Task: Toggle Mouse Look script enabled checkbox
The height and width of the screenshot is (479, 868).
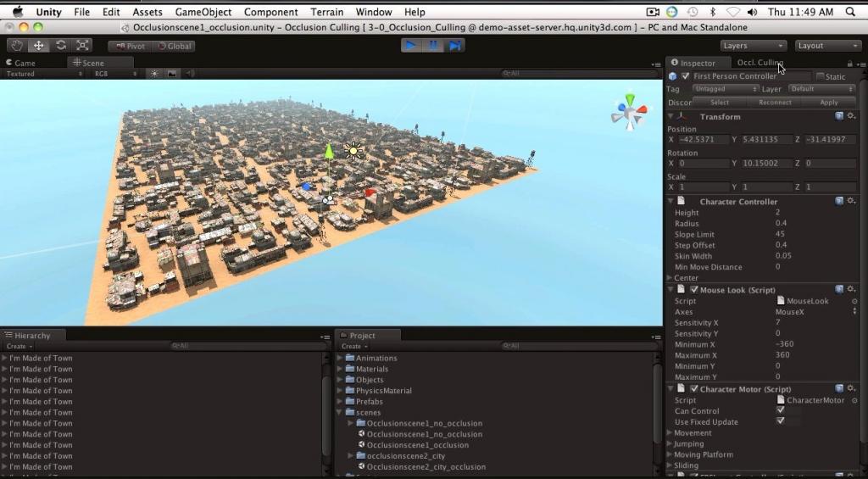Action: pos(694,290)
